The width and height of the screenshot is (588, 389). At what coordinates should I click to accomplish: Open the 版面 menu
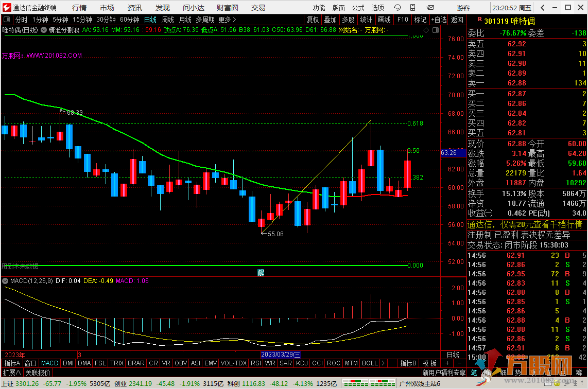[x=338, y=8]
